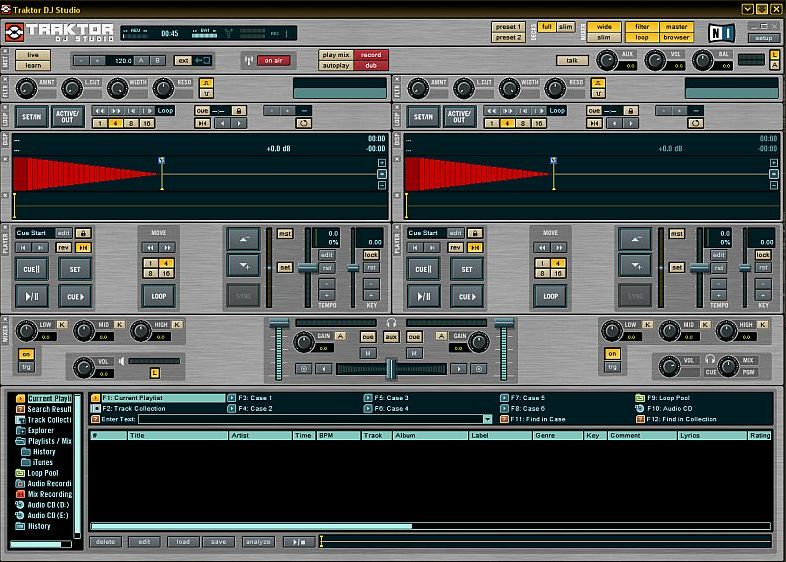Click the left deck MOVE fast-forward arrows

(x=166, y=248)
